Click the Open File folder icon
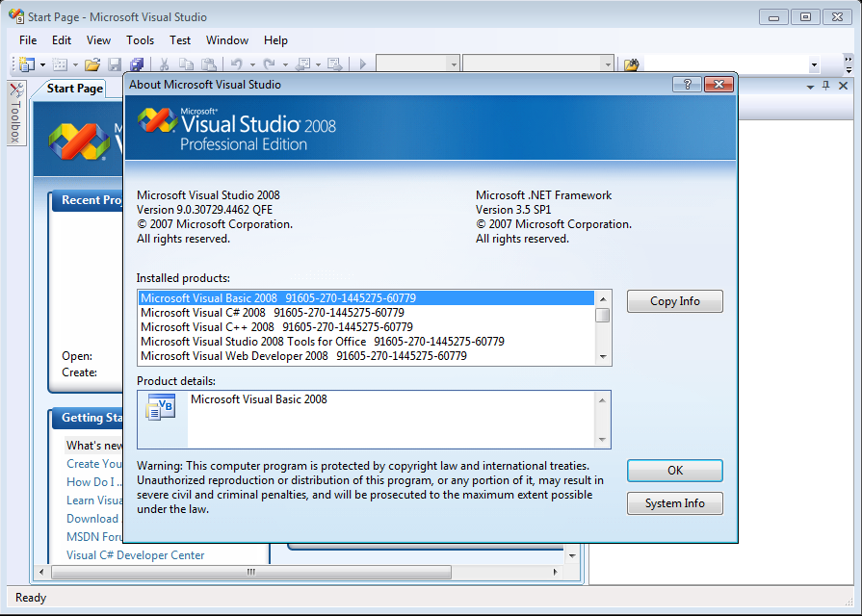Image resolution: width=862 pixels, height=616 pixels. pos(92,64)
